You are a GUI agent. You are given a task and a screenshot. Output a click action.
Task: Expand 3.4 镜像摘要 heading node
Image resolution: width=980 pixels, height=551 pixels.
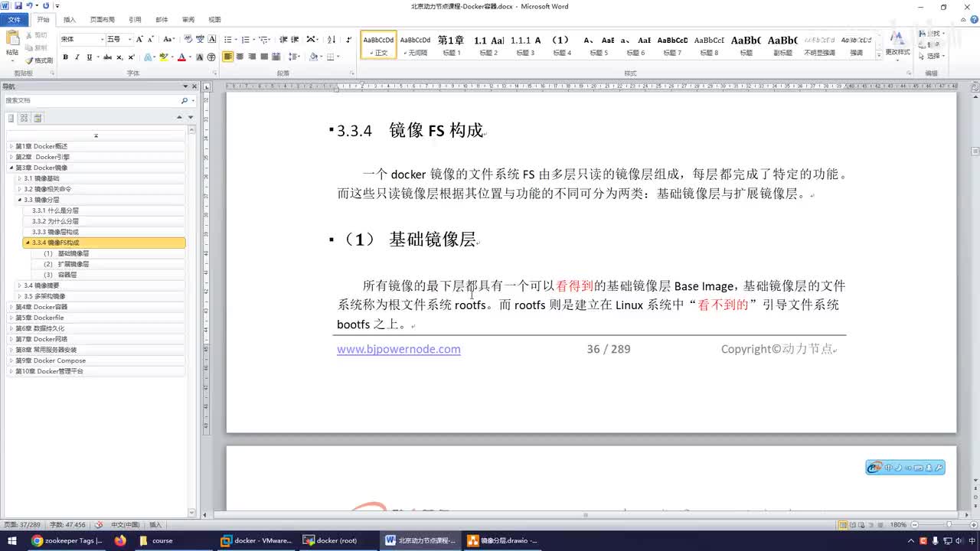point(19,285)
